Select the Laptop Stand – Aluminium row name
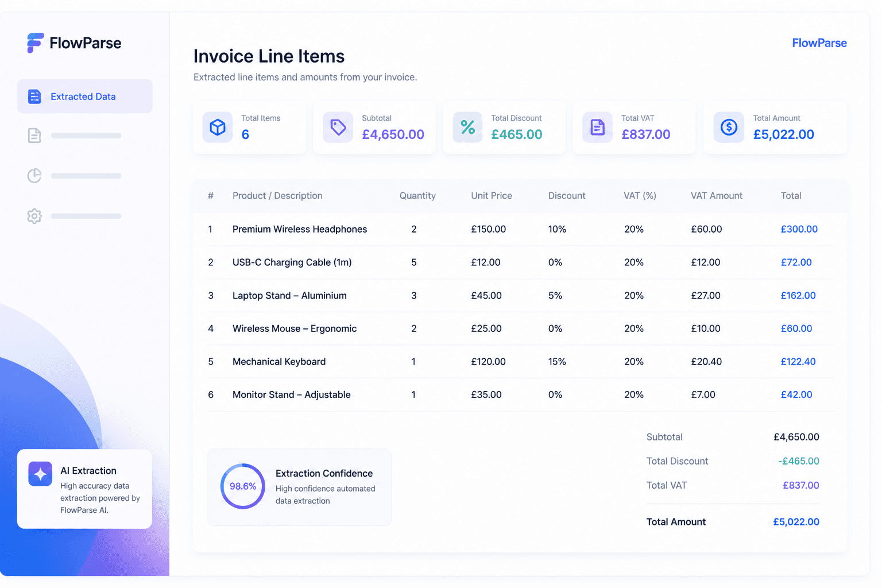882x588 pixels. 289,296
